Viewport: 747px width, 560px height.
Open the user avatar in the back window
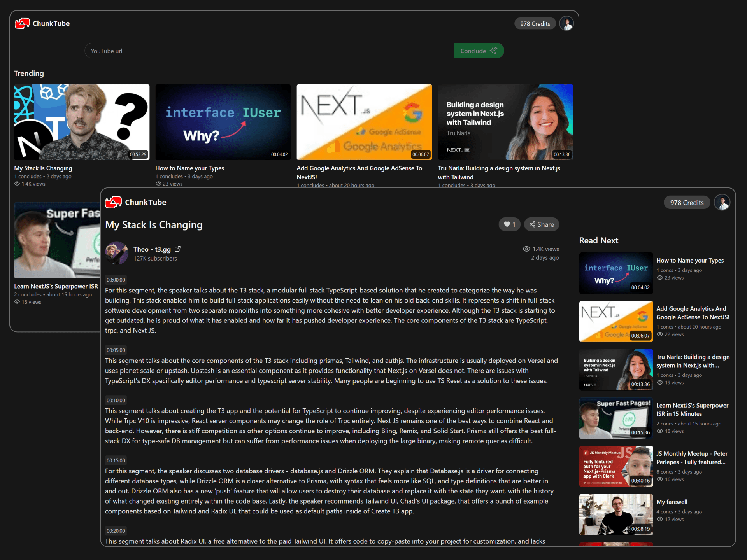click(566, 23)
